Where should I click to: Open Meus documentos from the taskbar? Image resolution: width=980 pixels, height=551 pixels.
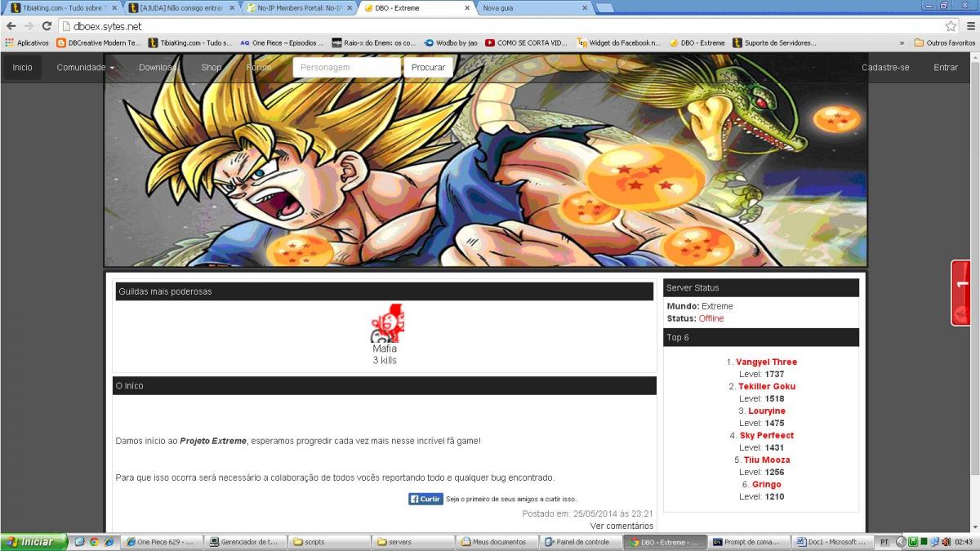click(x=497, y=542)
